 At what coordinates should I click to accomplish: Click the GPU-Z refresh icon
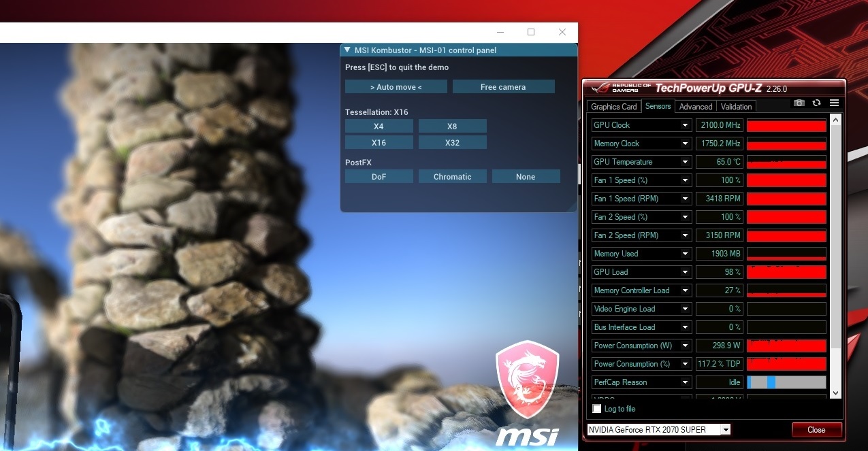click(x=816, y=103)
